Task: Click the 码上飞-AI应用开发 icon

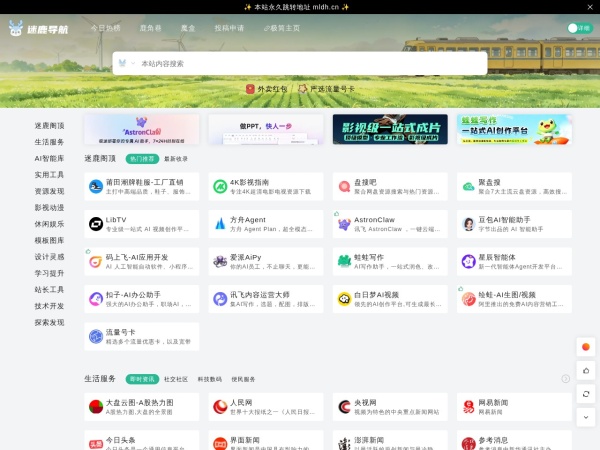Action: (96, 261)
